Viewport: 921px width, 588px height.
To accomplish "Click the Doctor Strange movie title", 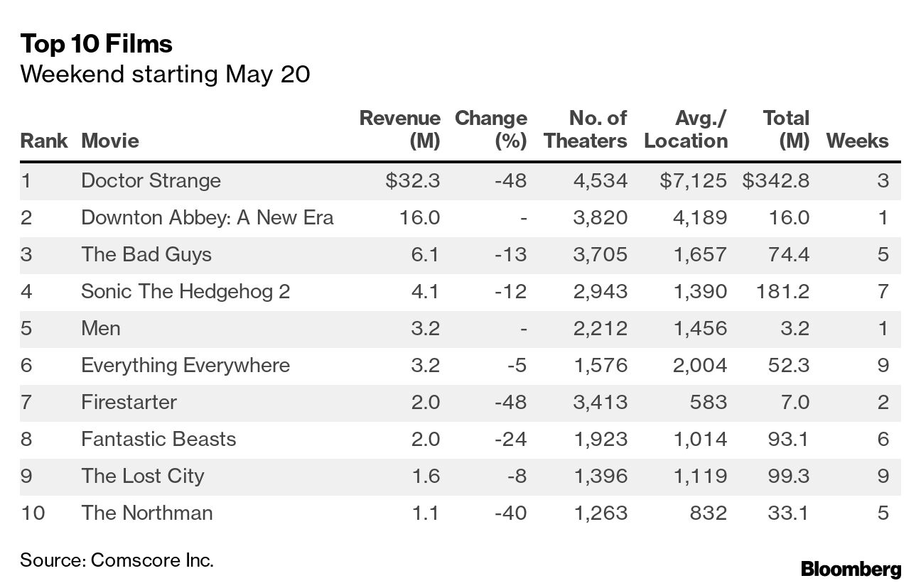I will pos(151,180).
